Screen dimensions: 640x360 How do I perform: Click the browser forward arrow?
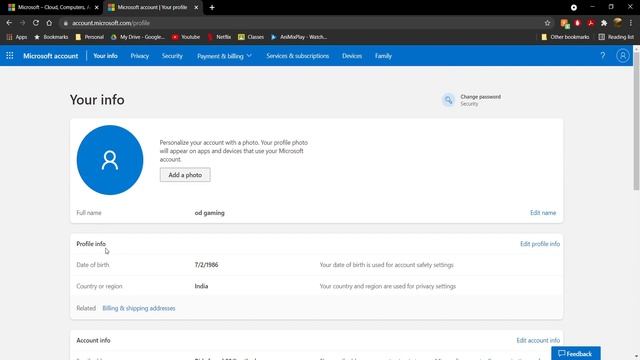[22, 23]
